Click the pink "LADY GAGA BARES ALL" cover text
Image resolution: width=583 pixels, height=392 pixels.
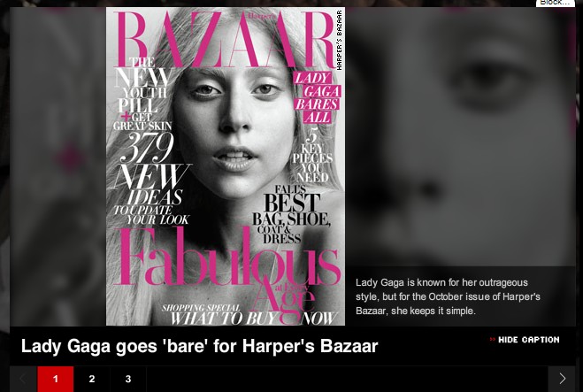pyautogui.click(x=317, y=98)
